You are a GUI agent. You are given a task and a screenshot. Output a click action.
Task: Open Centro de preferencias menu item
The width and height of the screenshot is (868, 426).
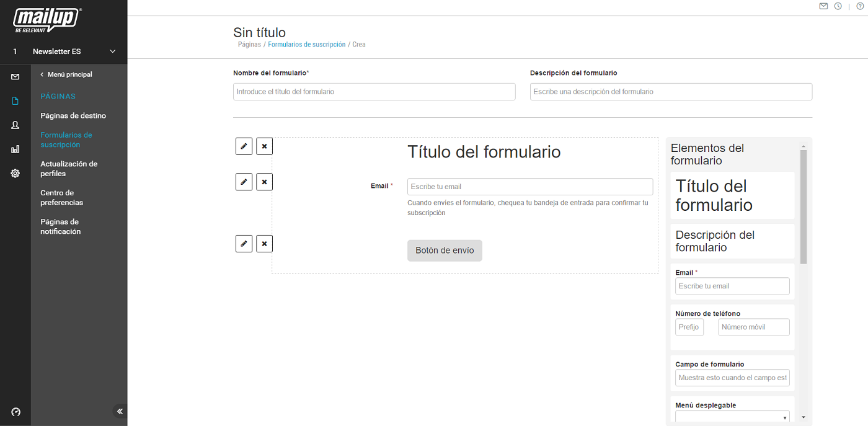point(61,198)
